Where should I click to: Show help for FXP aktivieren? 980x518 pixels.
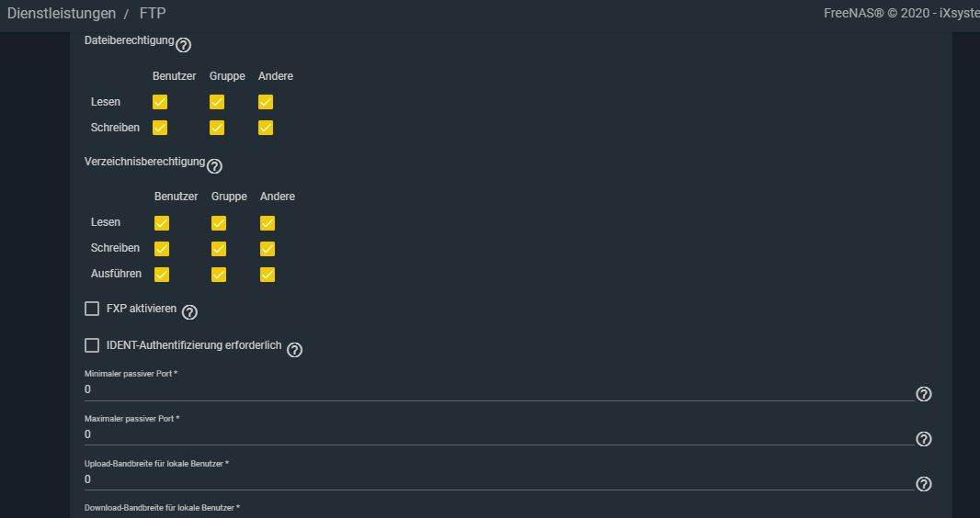tap(189, 312)
